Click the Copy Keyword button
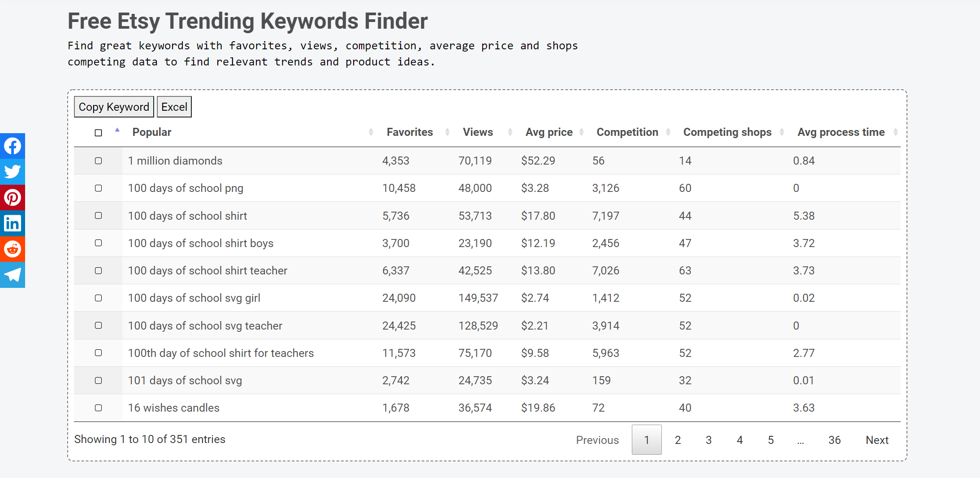This screenshot has width=980, height=478. click(114, 107)
